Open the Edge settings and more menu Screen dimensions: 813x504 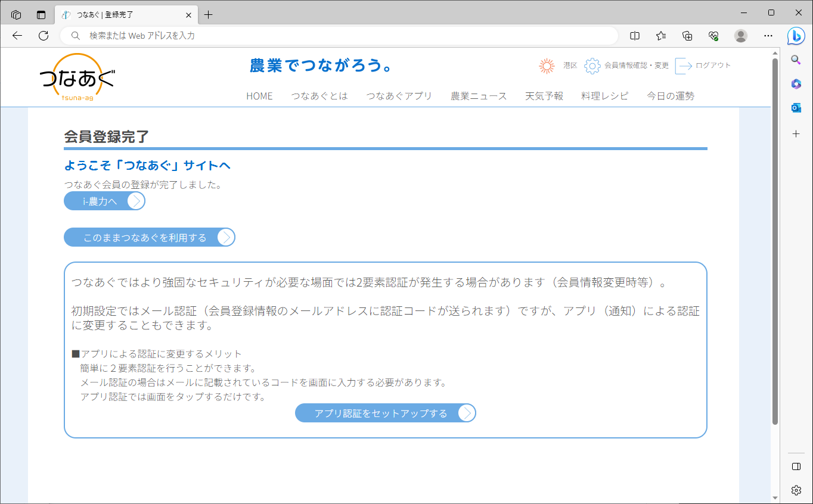coord(768,36)
